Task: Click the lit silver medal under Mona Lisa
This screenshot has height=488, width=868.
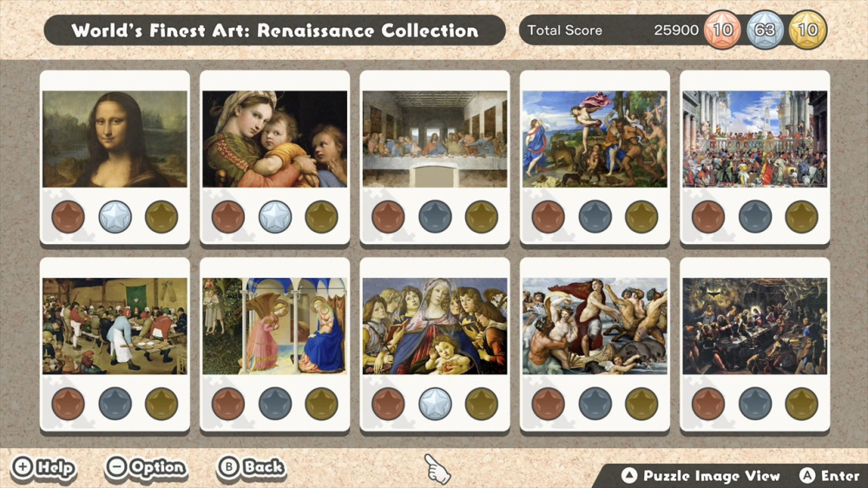Action: 115,216
